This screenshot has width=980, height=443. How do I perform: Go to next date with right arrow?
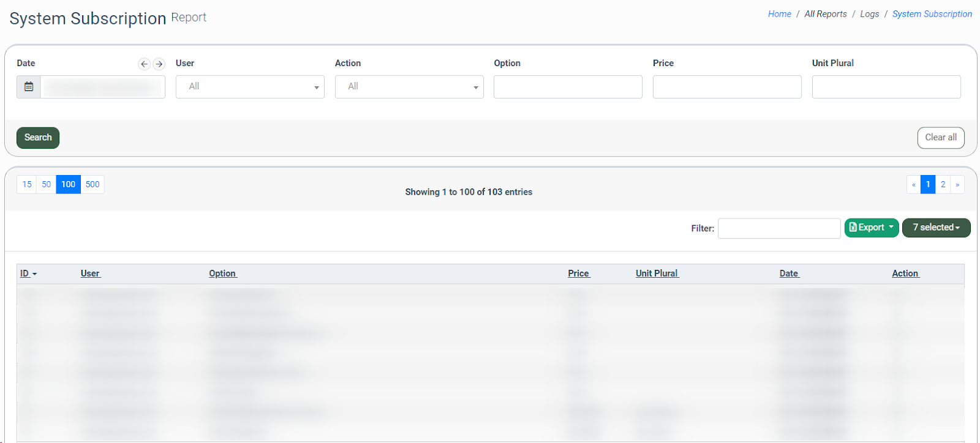[159, 64]
